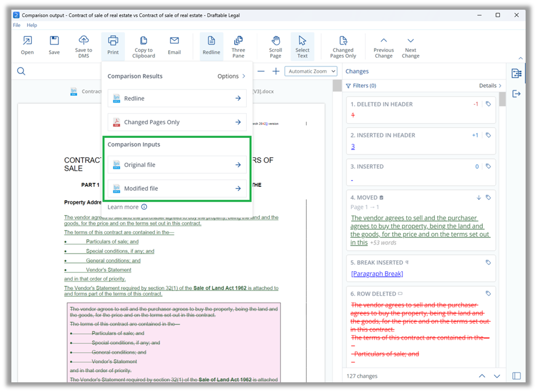Zoom out with the minus icon
This screenshot has height=392, width=537.
coord(261,71)
